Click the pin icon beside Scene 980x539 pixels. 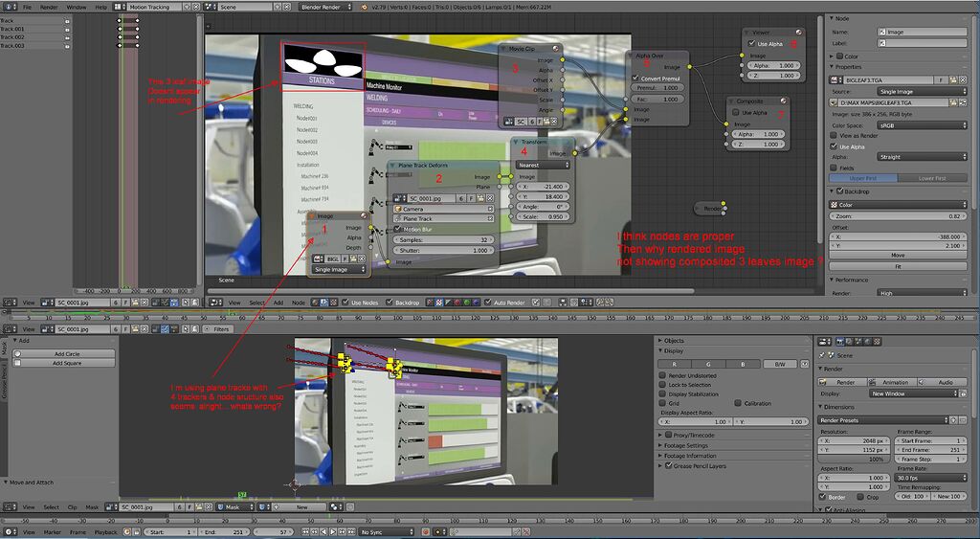point(822,355)
